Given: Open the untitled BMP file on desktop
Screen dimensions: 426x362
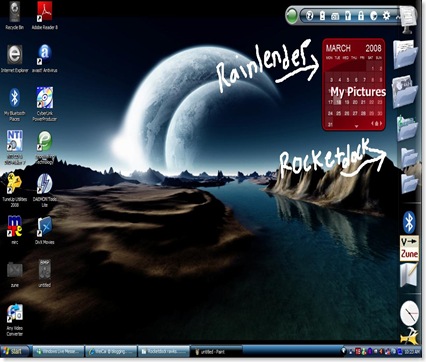Looking at the screenshot, I should tap(45, 273).
